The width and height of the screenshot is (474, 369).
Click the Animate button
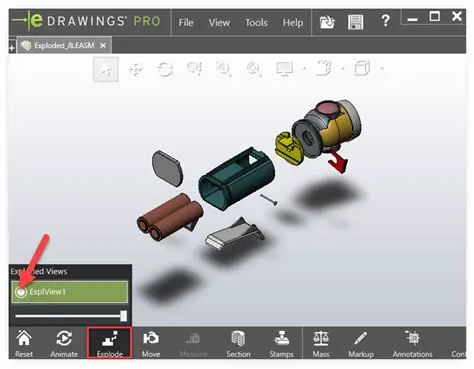tap(64, 344)
